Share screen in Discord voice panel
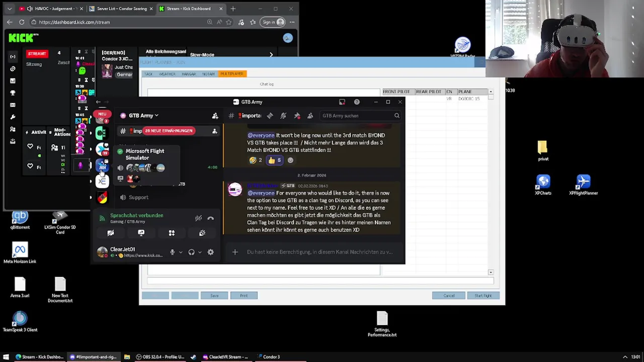 141,233
